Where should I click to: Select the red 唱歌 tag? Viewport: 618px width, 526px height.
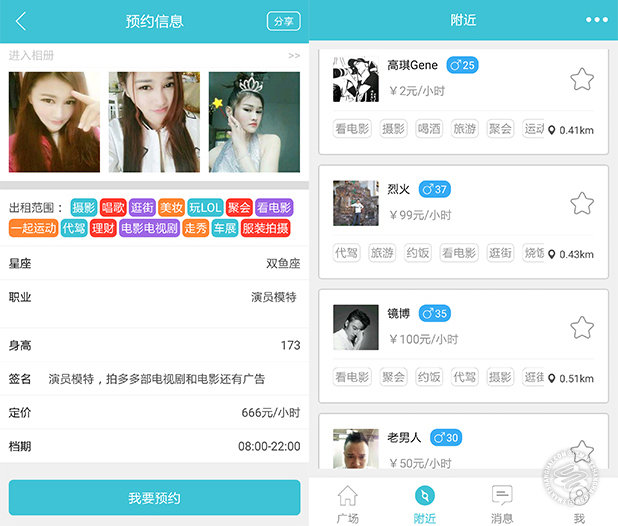pos(113,208)
